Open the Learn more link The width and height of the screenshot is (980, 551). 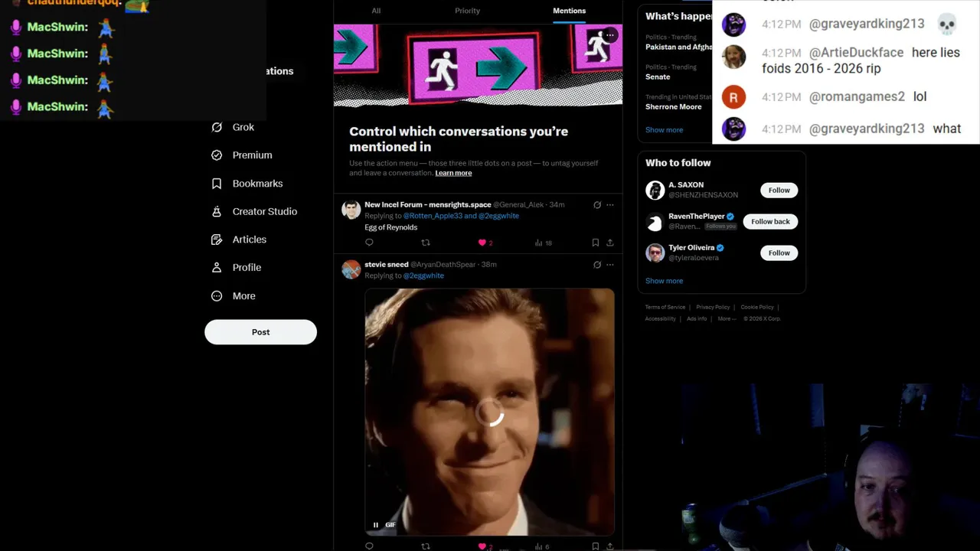pyautogui.click(x=453, y=173)
